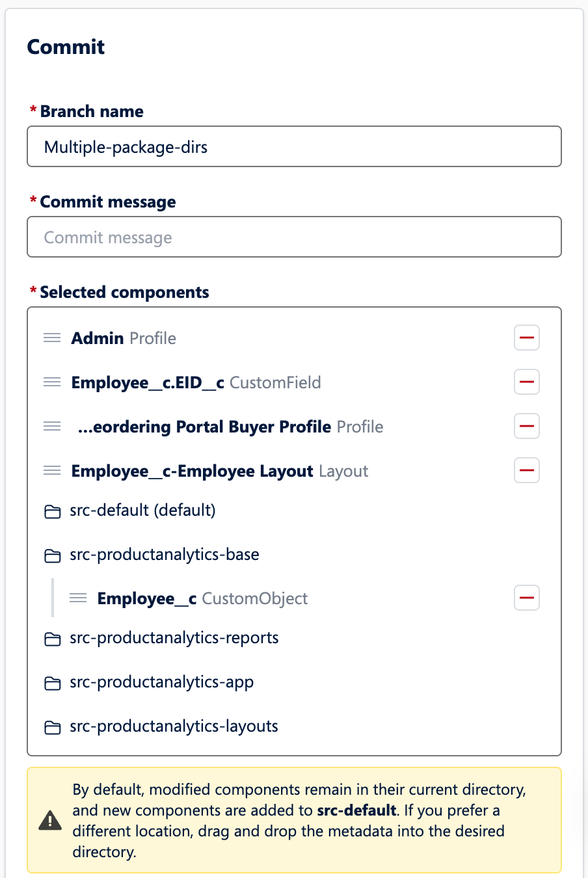Click drag handle for Portal Buyer Profile
The height and width of the screenshot is (878, 588).
click(52, 426)
